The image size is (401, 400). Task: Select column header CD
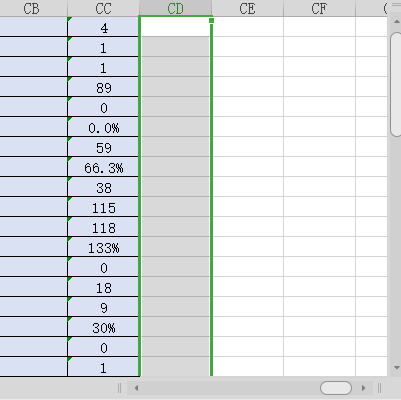pos(175,8)
